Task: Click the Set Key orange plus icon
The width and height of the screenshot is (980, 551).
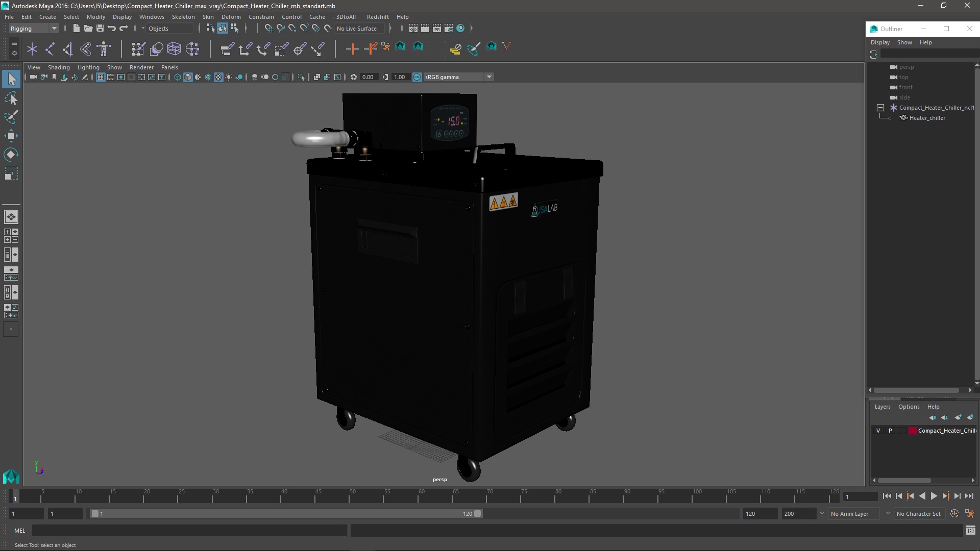Action: [352, 49]
